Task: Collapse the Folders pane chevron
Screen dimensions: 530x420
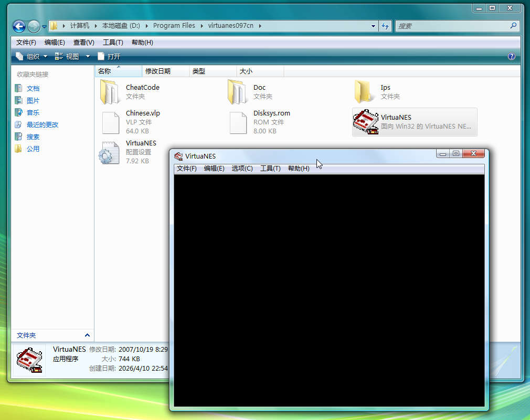Action: pyautogui.click(x=87, y=335)
